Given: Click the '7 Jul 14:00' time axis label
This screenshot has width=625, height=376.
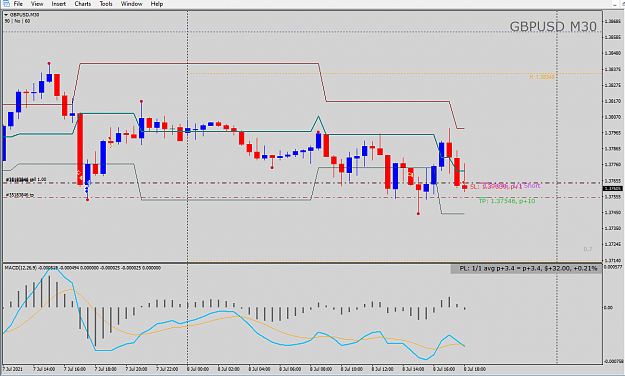Looking at the screenshot, I should 44,369.
